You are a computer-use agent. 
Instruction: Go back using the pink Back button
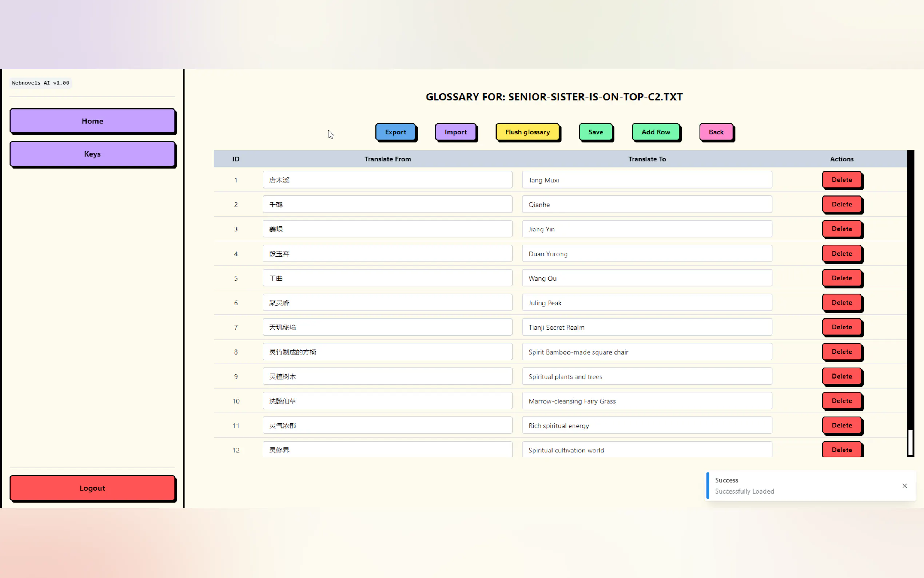pos(716,132)
